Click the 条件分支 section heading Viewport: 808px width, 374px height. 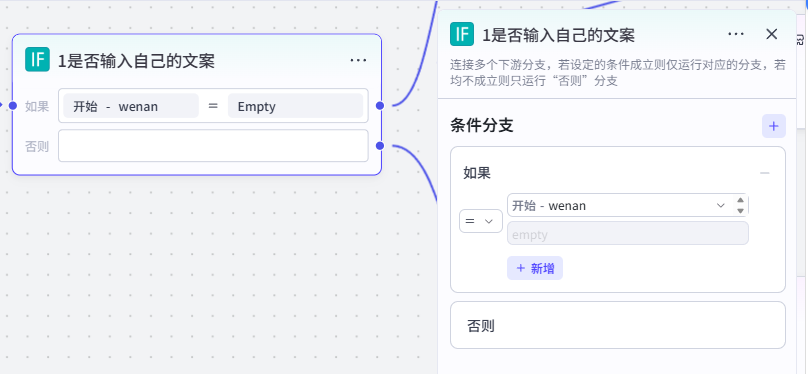click(x=482, y=125)
